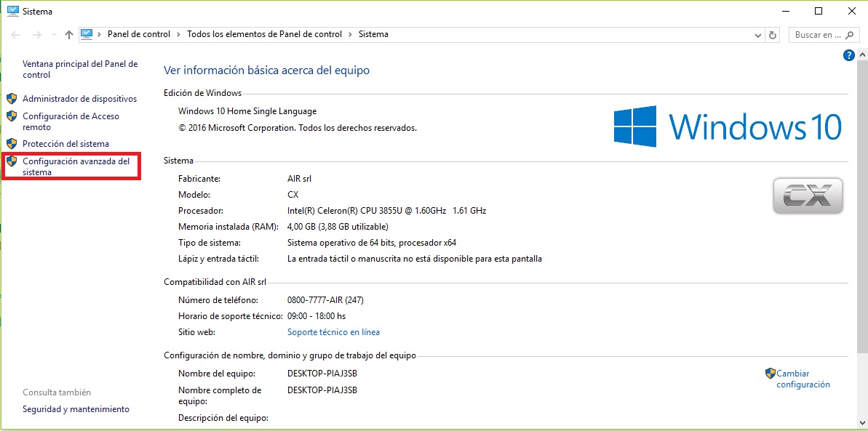Viewport: 868px width, 431px height.
Task: Open the address bar history dropdown
Action: point(757,35)
